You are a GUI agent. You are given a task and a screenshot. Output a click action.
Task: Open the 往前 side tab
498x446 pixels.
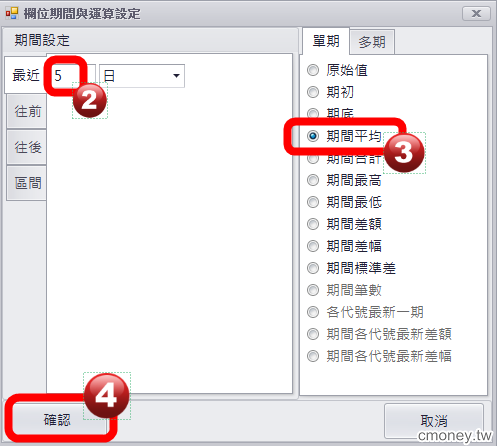pos(27,111)
